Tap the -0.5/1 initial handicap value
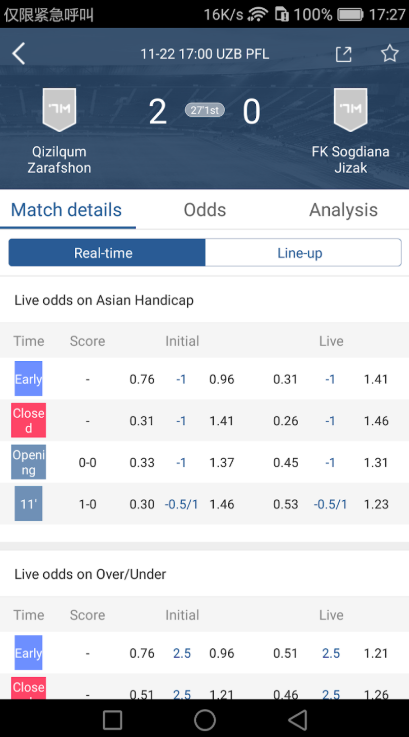Screen dimensions: 409x737 pos(181,504)
